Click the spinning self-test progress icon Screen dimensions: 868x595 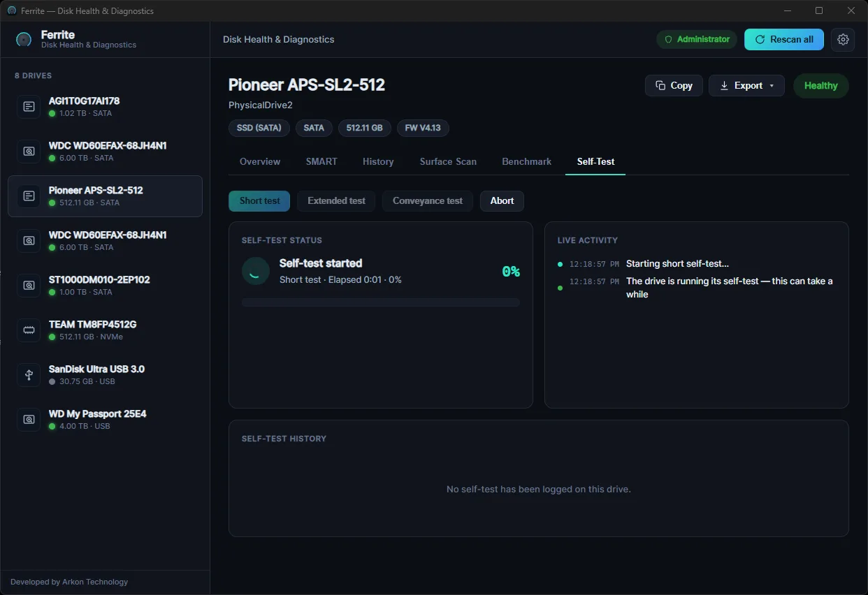(x=256, y=271)
